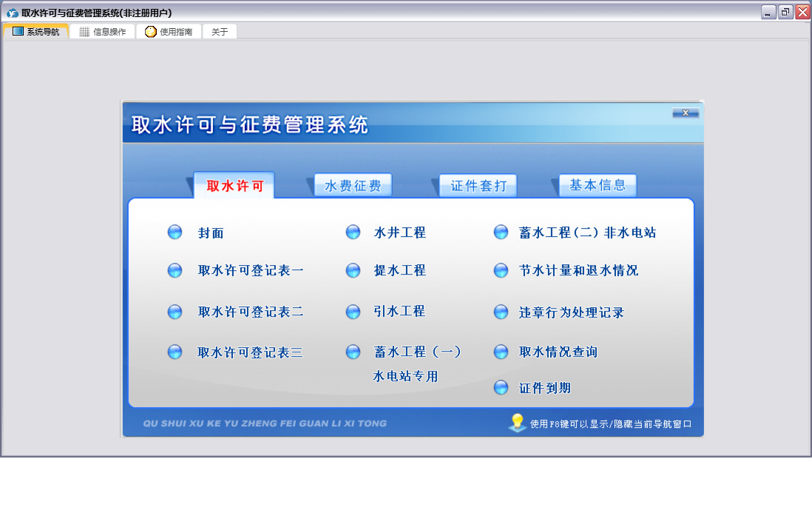Viewport: 812px width, 530px height.
Task: Click the lightbulb hint icon
Action: tap(517, 423)
